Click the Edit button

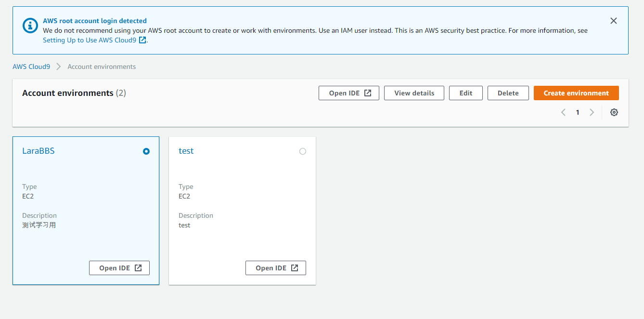point(466,93)
